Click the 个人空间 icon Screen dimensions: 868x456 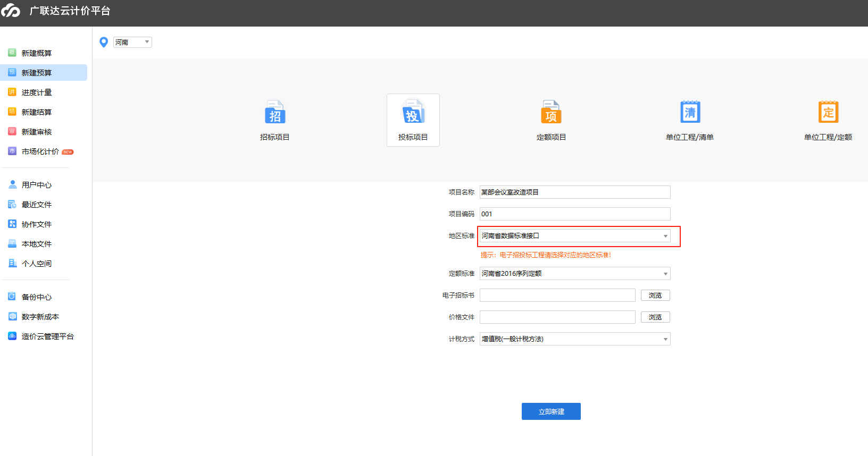(12, 263)
